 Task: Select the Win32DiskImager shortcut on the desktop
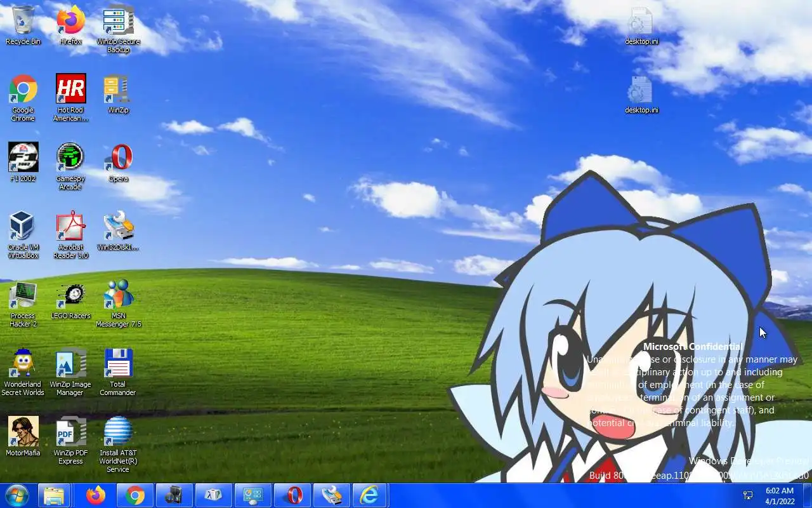pyautogui.click(x=118, y=231)
